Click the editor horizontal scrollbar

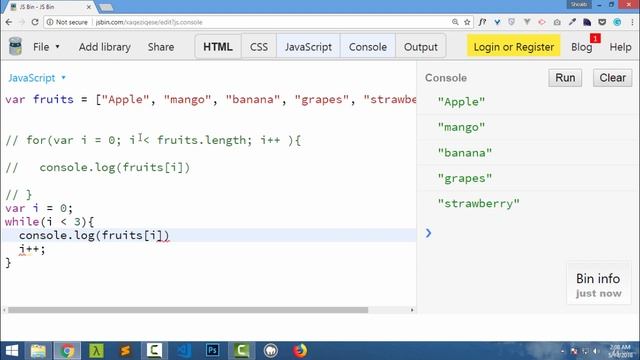point(188,310)
